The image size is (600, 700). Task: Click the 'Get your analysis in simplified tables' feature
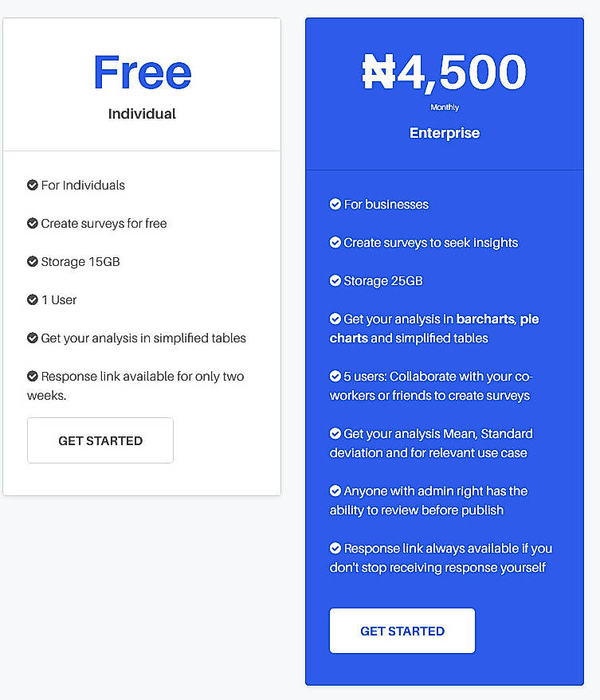click(143, 338)
